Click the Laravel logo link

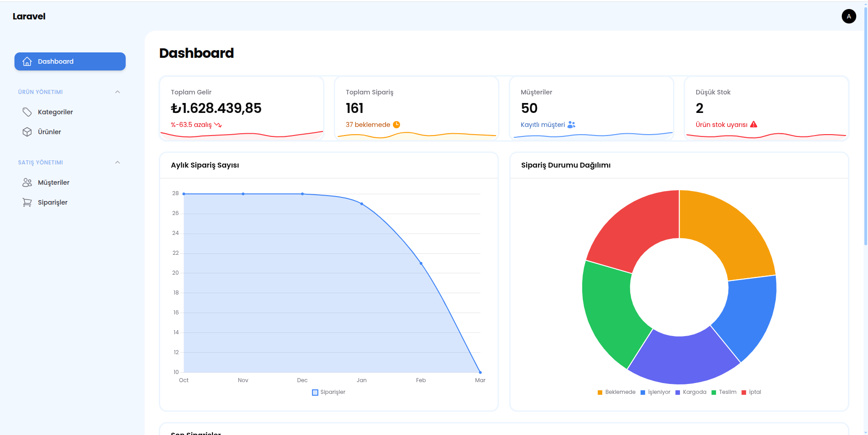coord(29,16)
